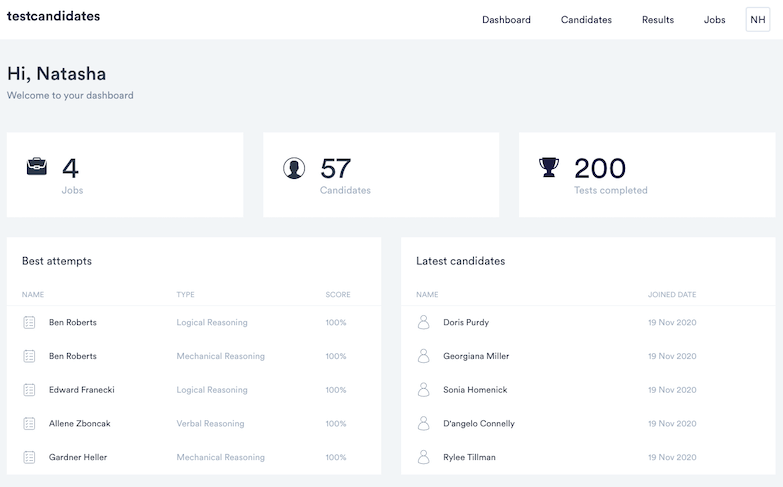
Task: Click test sheet icon beside Allene Zboncak
Action: pyautogui.click(x=29, y=424)
